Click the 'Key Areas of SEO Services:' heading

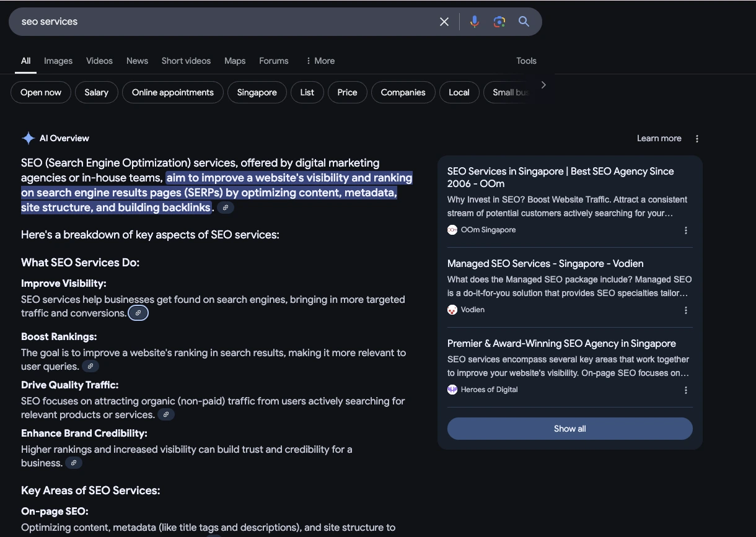click(x=90, y=491)
